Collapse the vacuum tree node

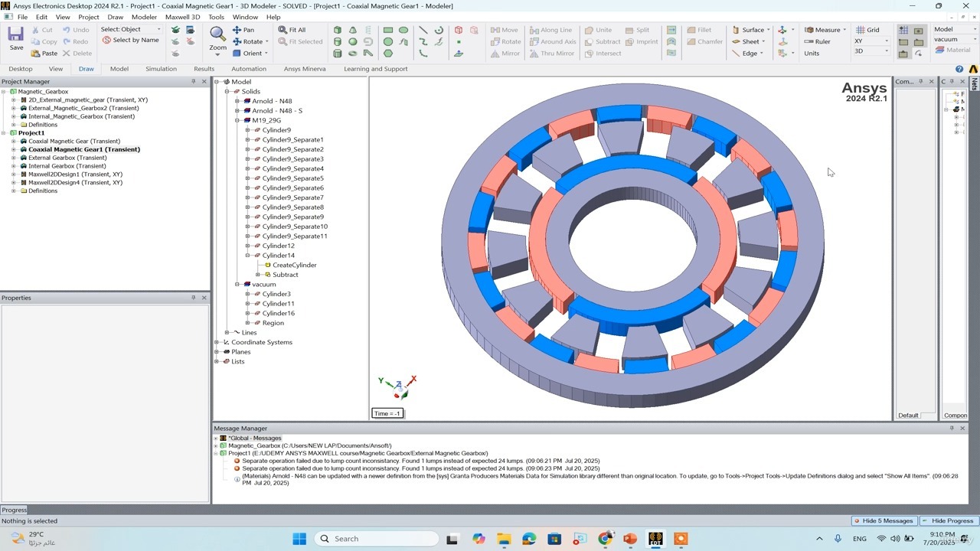(x=237, y=285)
